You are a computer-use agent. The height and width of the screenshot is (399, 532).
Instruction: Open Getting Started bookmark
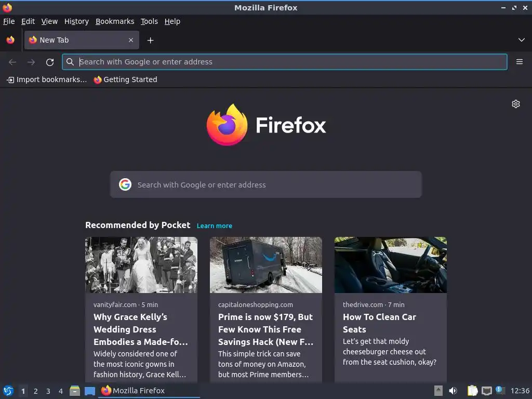(x=126, y=79)
